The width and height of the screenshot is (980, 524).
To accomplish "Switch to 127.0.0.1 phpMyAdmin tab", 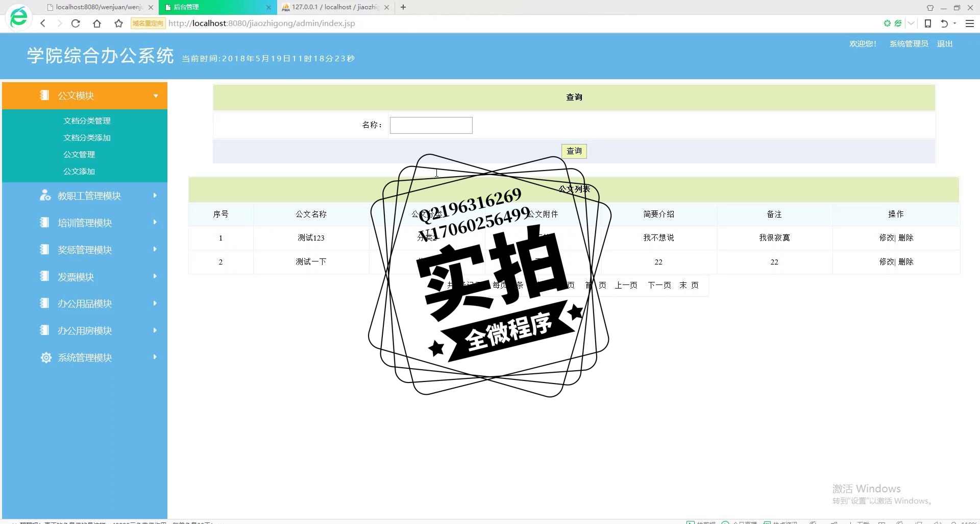I will coord(335,7).
